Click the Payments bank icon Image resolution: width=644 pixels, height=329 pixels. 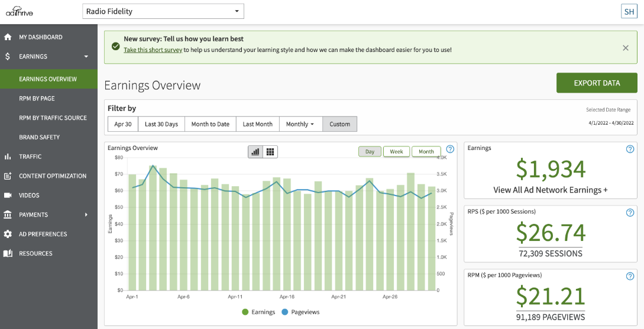point(8,214)
